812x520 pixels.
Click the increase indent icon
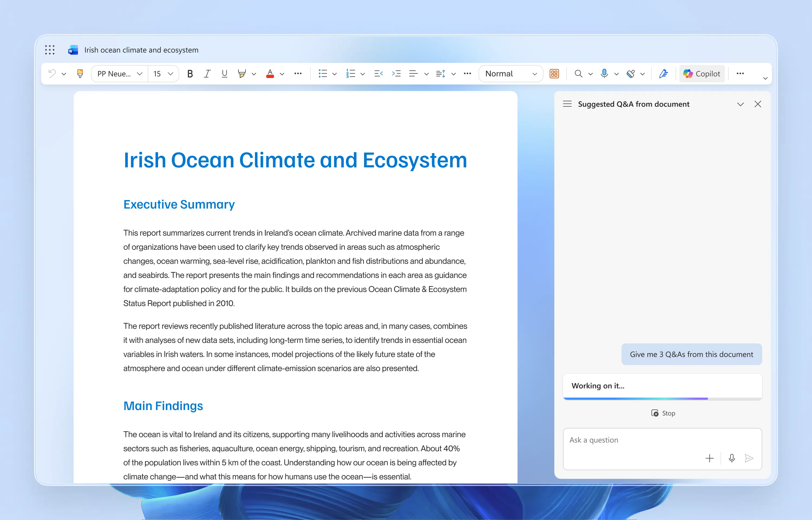[396, 74]
